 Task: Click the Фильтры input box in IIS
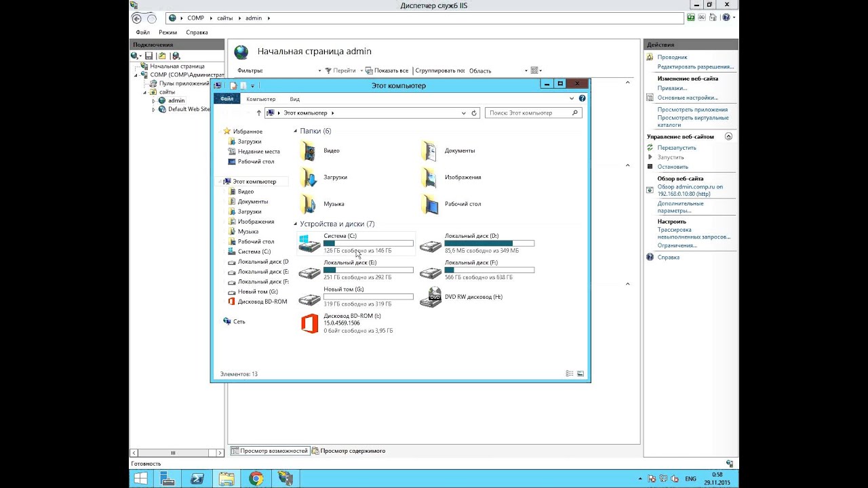[x=292, y=70]
